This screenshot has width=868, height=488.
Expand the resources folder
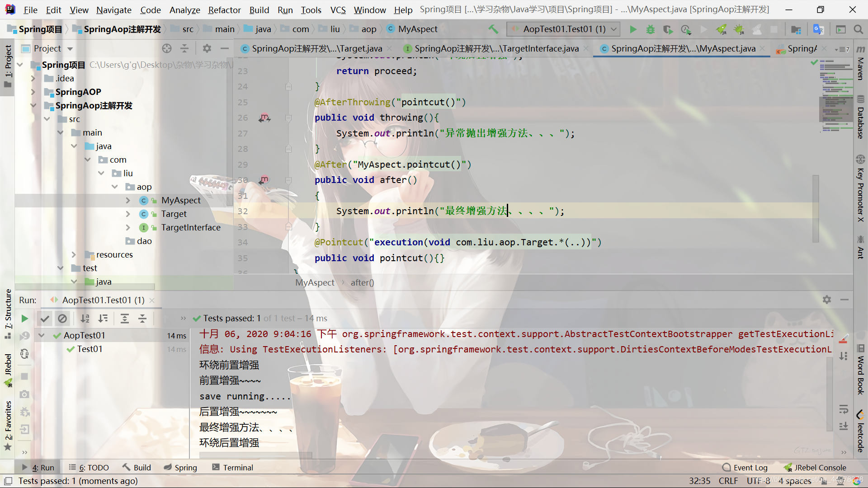[74, 255]
